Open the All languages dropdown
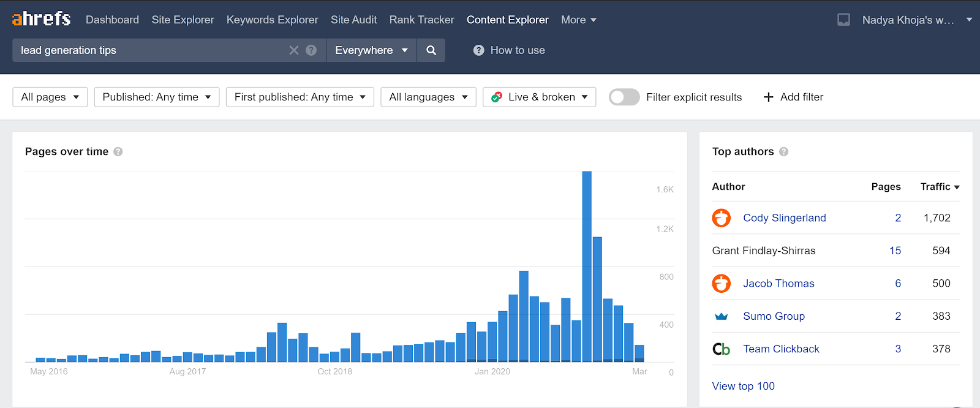The image size is (980, 408). click(428, 97)
